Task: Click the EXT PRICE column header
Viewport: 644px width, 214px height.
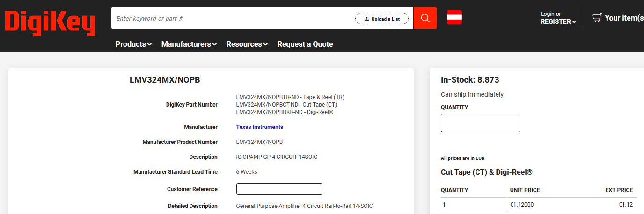Action: pos(618,190)
